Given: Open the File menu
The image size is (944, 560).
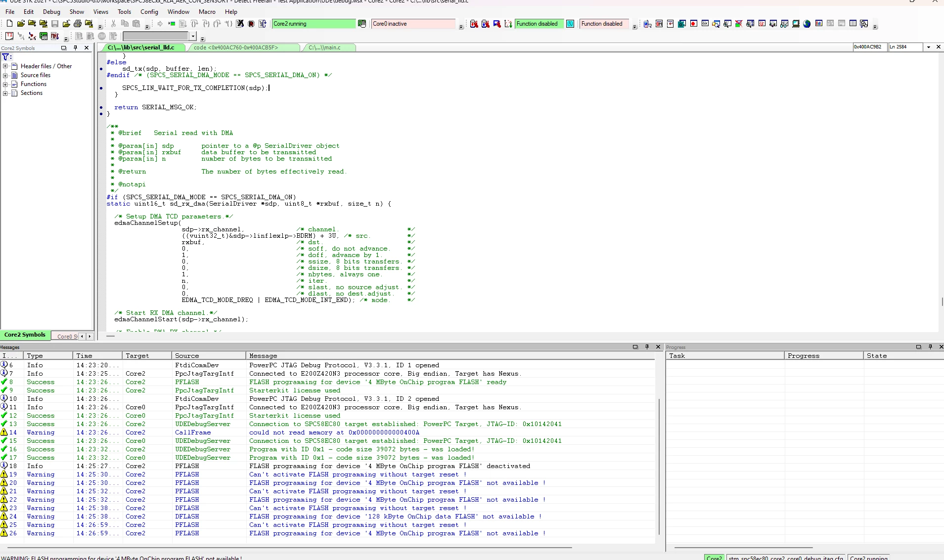Looking at the screenshot, I should (x=10, y=11).
